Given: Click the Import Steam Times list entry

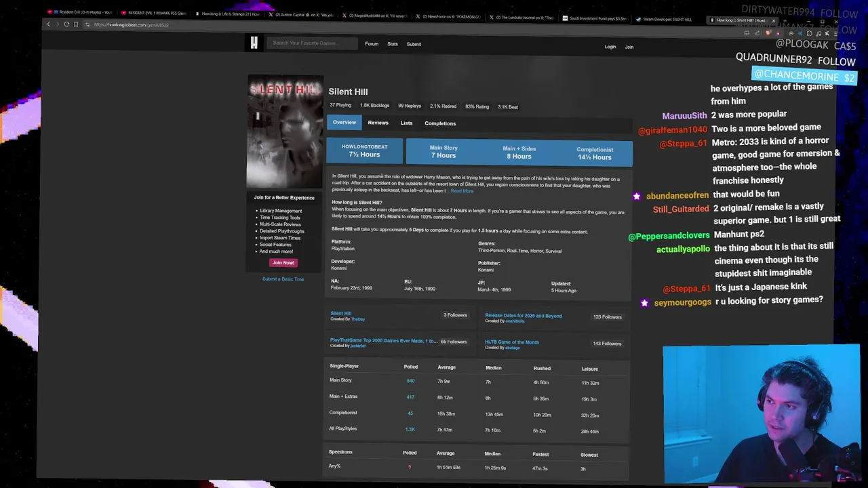Looking at the screenshot, I should coord(280,238).
